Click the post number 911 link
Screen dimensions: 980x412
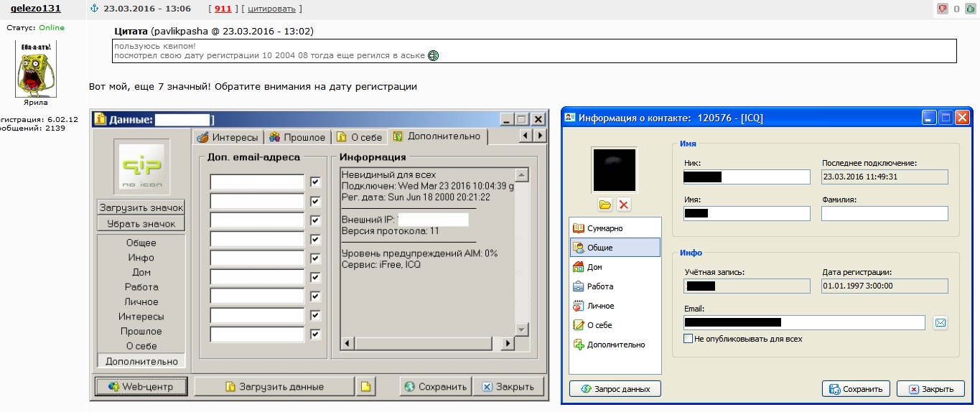pos(223,9)
